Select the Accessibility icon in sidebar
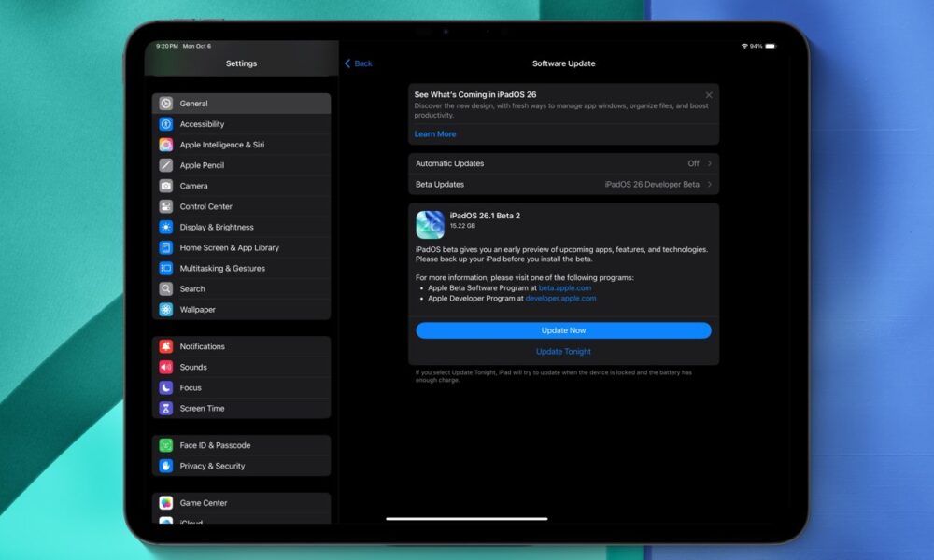The image size is (934, 560). click(x=165, y=124)
